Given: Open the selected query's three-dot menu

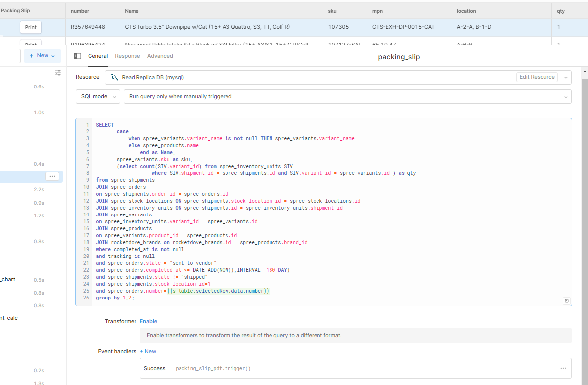Looking at the screenshot, I should 52,176.
